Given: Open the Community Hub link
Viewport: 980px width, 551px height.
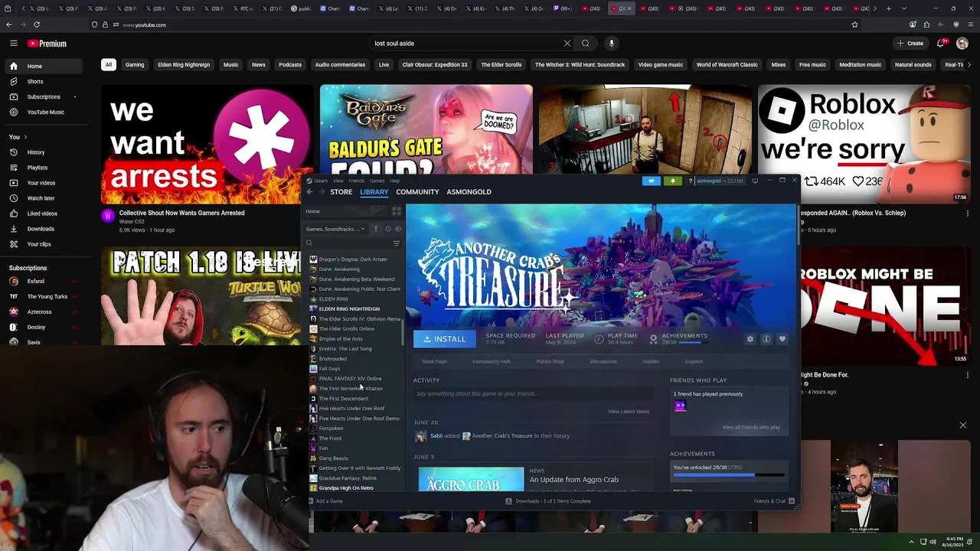Looking at the screenshot, I should point(492,361).
